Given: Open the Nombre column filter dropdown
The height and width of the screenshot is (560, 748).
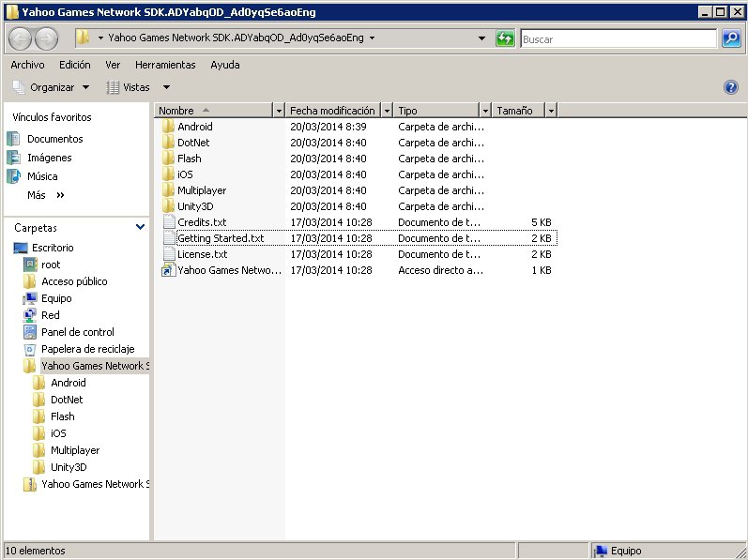Looking at the screenshot, I should click(x=279, y=111).
